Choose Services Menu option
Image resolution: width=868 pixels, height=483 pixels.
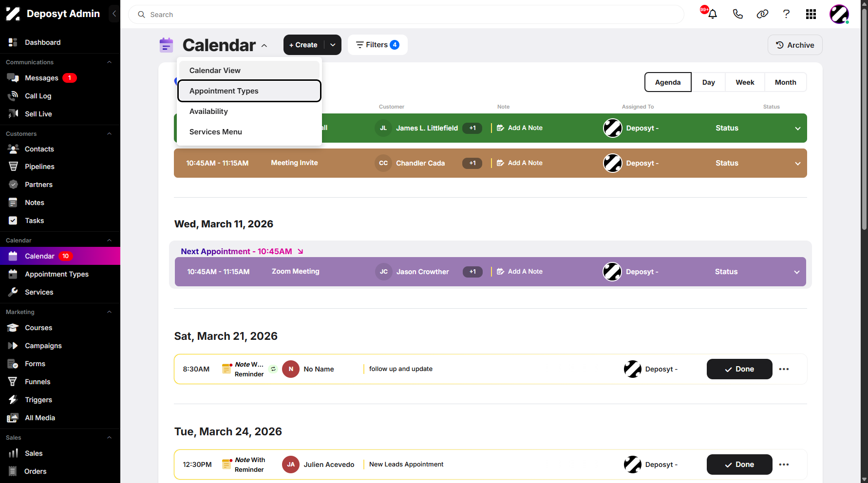pyautogui.click(x=249, y=132)
